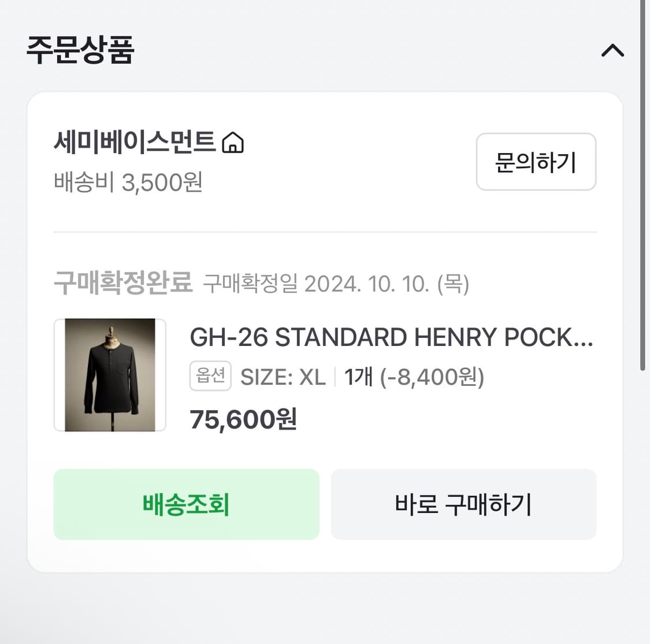Select product name GH-26 STANDARD HENRY POCK...

392,337
